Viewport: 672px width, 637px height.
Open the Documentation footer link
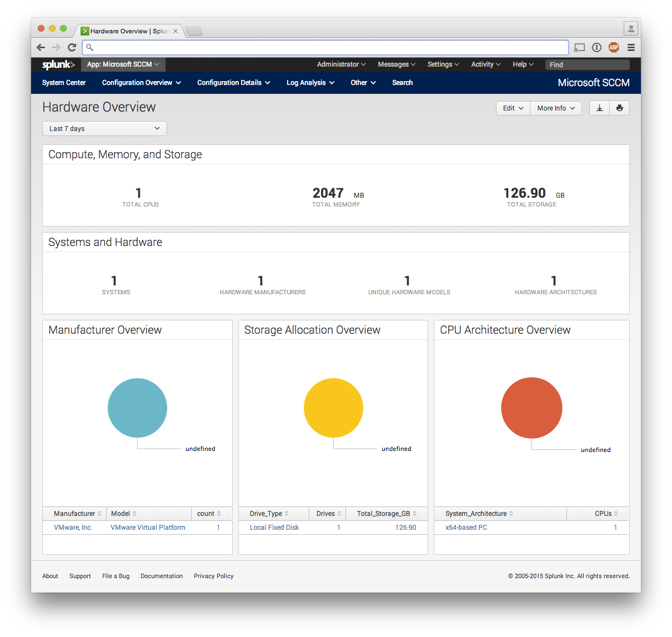[x=162, y=576]
